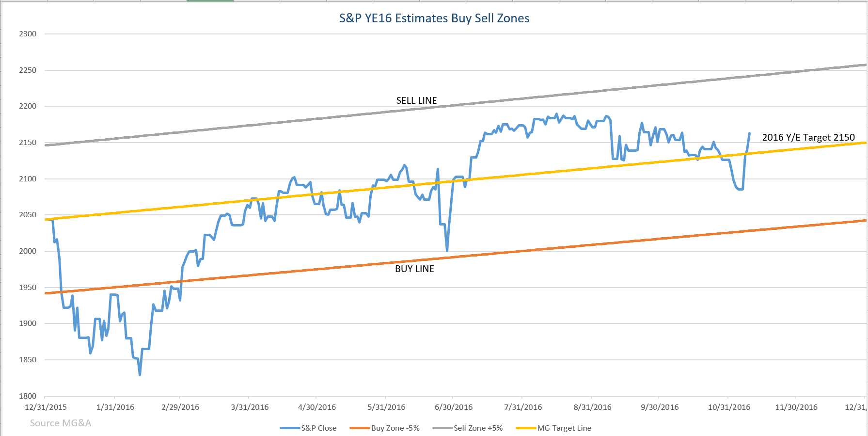Click the 6/30/2016 x-axis date

454,407
